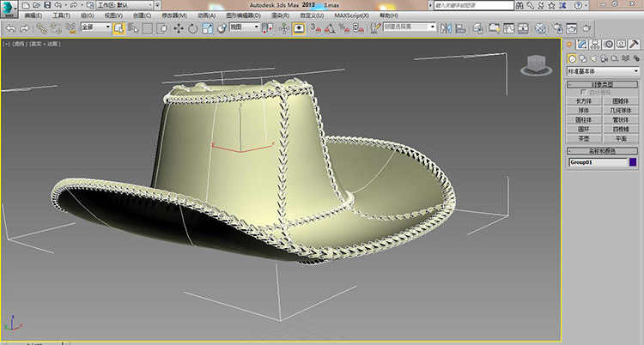
Task: Click the purple object color swatch
Action: (x=633, y=161)
